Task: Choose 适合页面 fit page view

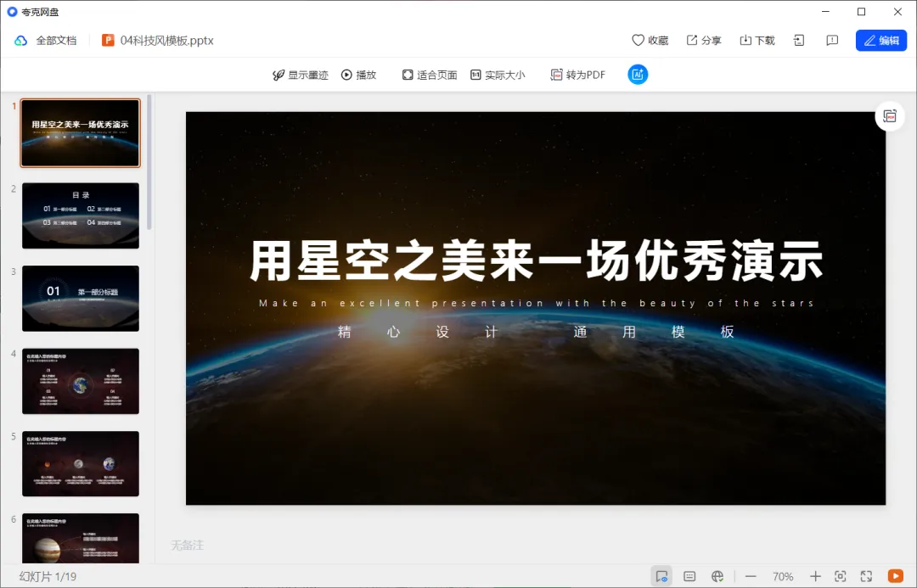Action: pos(430,75)
